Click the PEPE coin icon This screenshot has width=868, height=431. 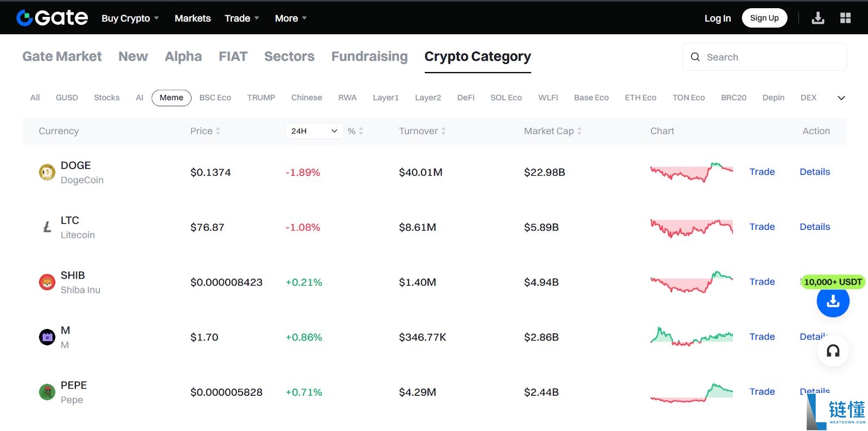click(47, 392)
